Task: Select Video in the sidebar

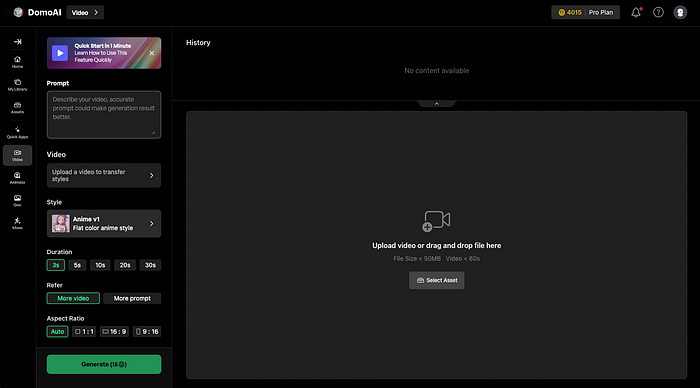Action: (17, 155)
